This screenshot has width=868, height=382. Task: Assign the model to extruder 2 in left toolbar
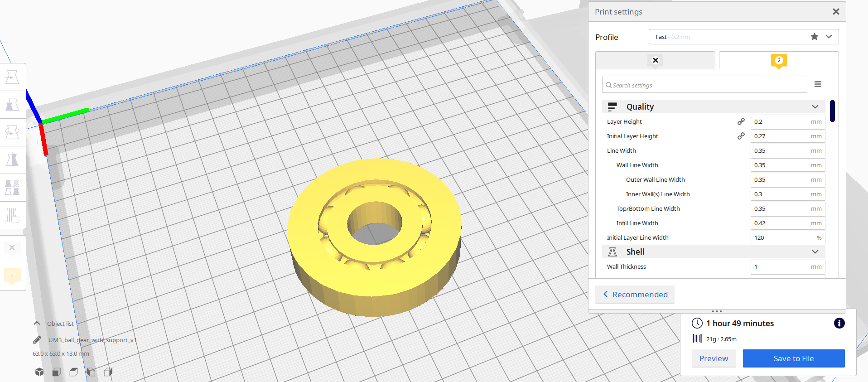point(12,276)
